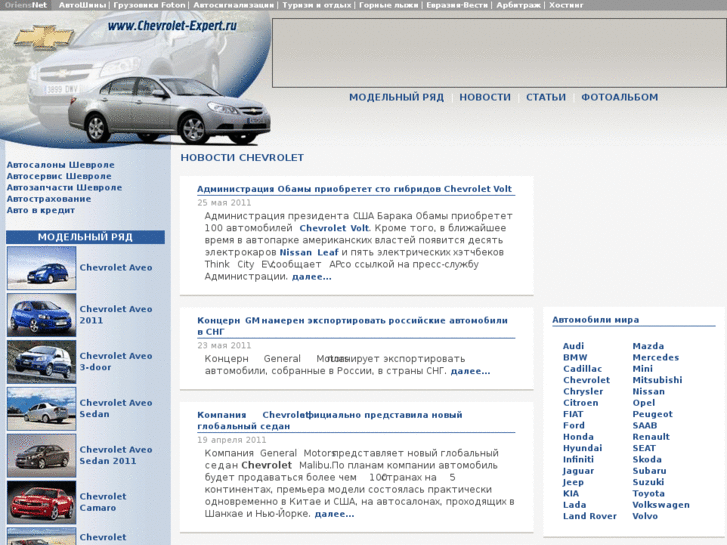Open Арбитраж top link

point(519,5)
